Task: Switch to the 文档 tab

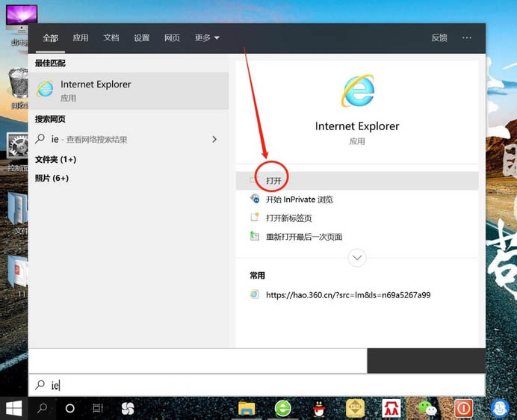Action: 111,38
